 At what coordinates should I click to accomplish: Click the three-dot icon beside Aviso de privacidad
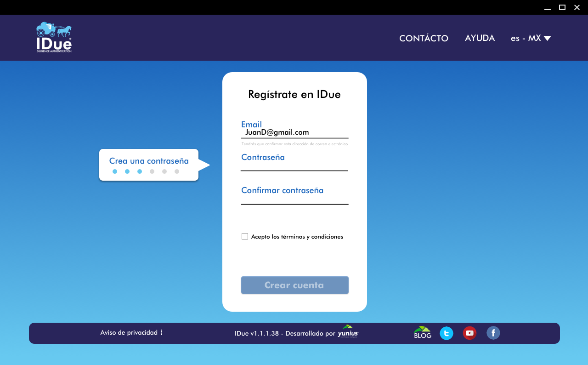click(x=162, y=332)
